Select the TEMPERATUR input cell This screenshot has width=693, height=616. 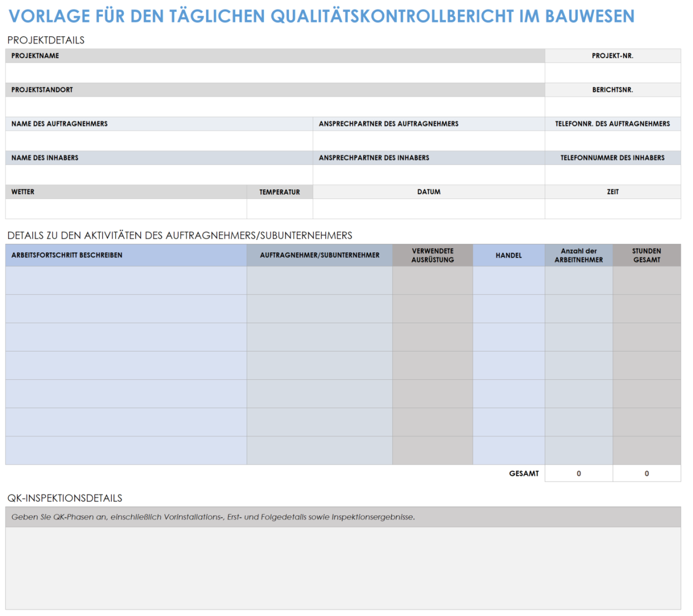pyautogui.click(x=280, y=209)
